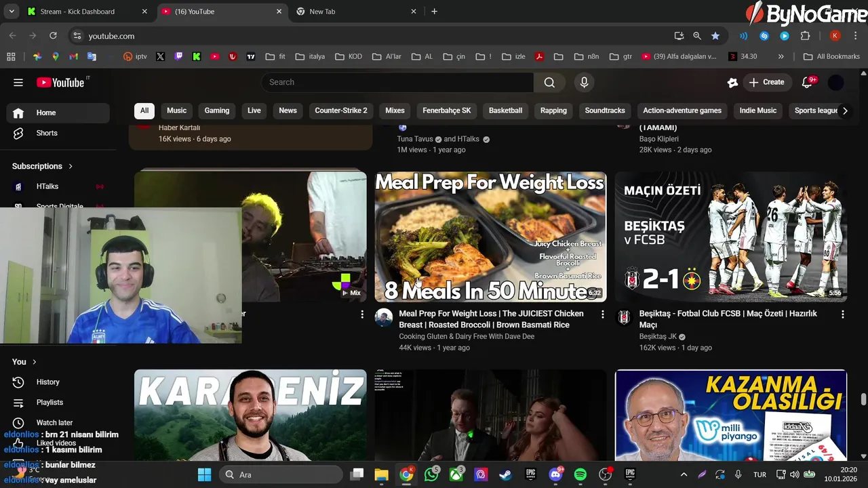
Task: Open options menu for the Mix video
Action: click(361, 314)
